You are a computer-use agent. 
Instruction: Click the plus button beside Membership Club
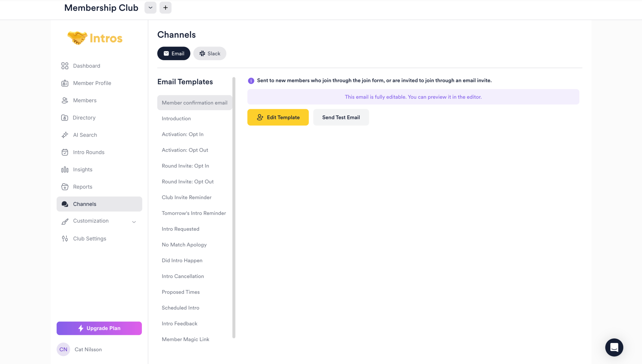pos(165,8)
